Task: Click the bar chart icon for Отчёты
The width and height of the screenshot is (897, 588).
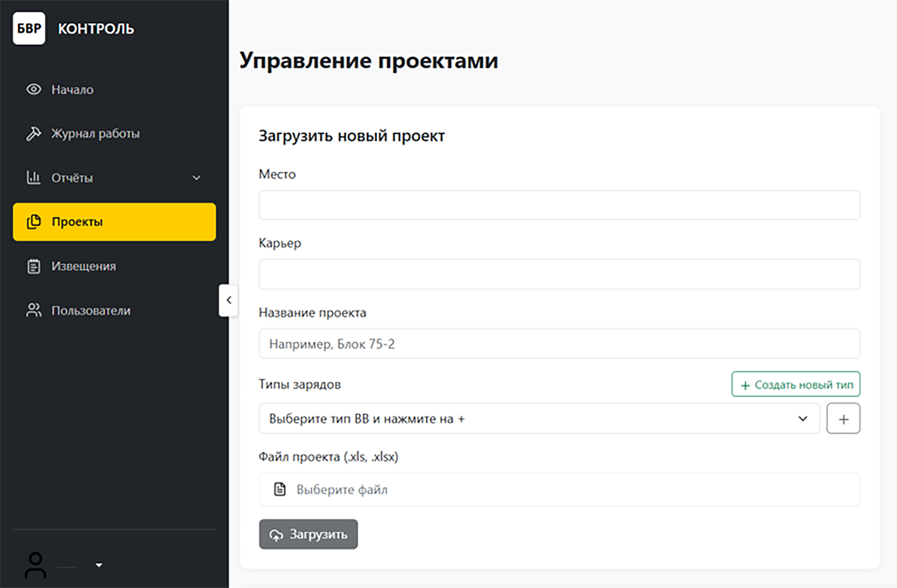Action: click(33, 177)
